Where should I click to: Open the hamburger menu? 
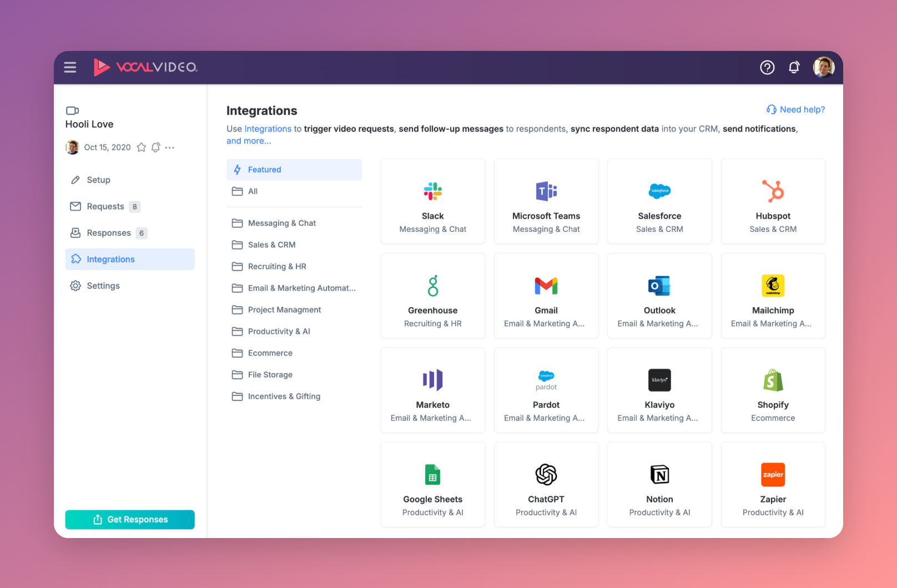click(x=70, y=67)
